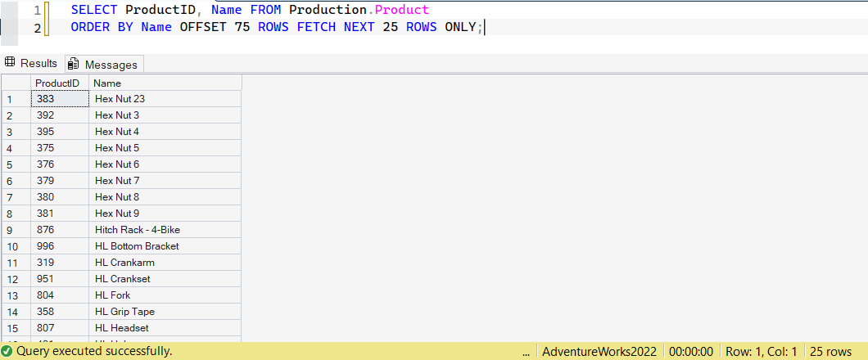The image size is (868, 360).
Task: Click OFFSET 75 in the query
Action: [x=215, y=27]
